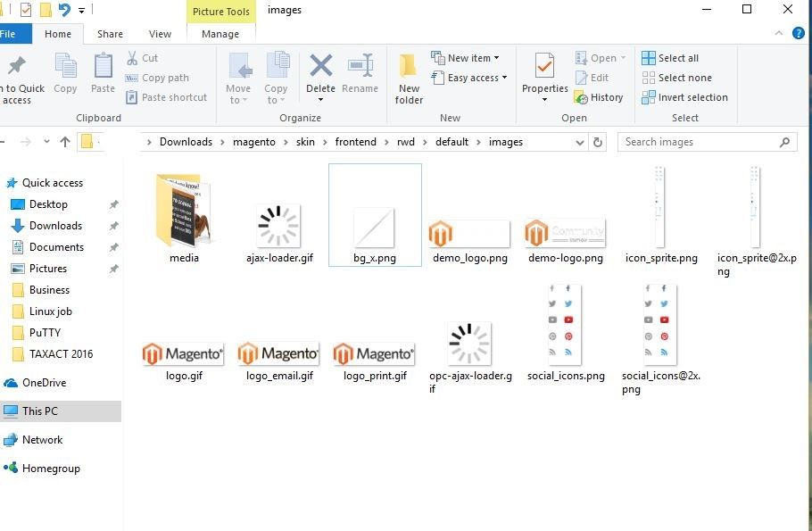Click the Downloads breadcrumb in address bar
Image resolution: width=812 pixels, height=531 pixels.
pyautogui.click(x=186, y=142)
